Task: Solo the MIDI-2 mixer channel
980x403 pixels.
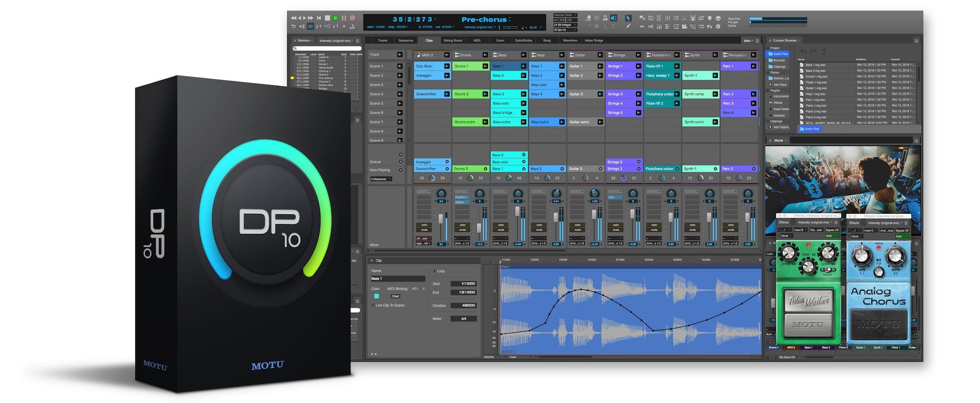Action: pyautogui.click(x=424, y=225)
